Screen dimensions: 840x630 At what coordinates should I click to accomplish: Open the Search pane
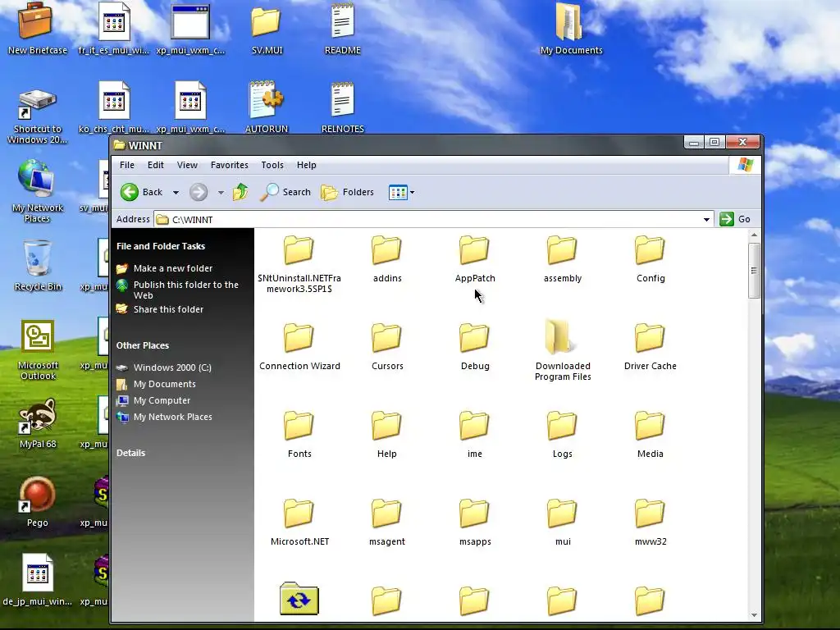(285, 192)
